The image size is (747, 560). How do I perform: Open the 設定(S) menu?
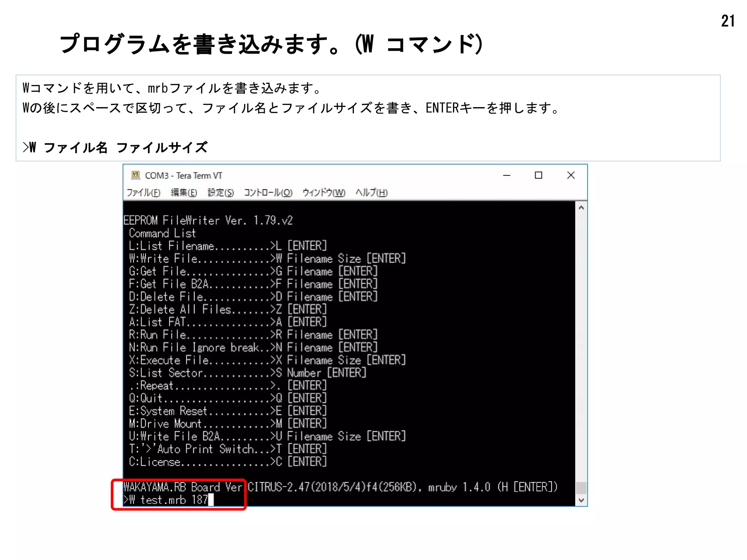pyautogui.click(x=221, y=192)
